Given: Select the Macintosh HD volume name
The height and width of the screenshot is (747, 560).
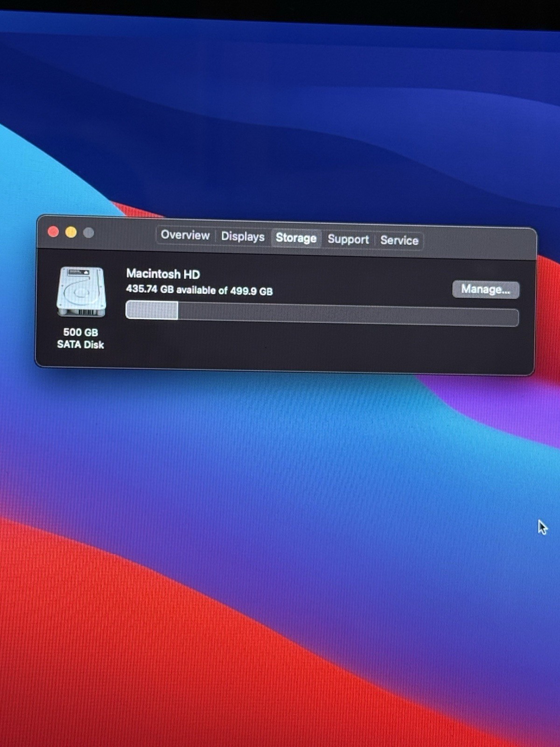Looking at the screenshot, I should [x=163, y=274].
